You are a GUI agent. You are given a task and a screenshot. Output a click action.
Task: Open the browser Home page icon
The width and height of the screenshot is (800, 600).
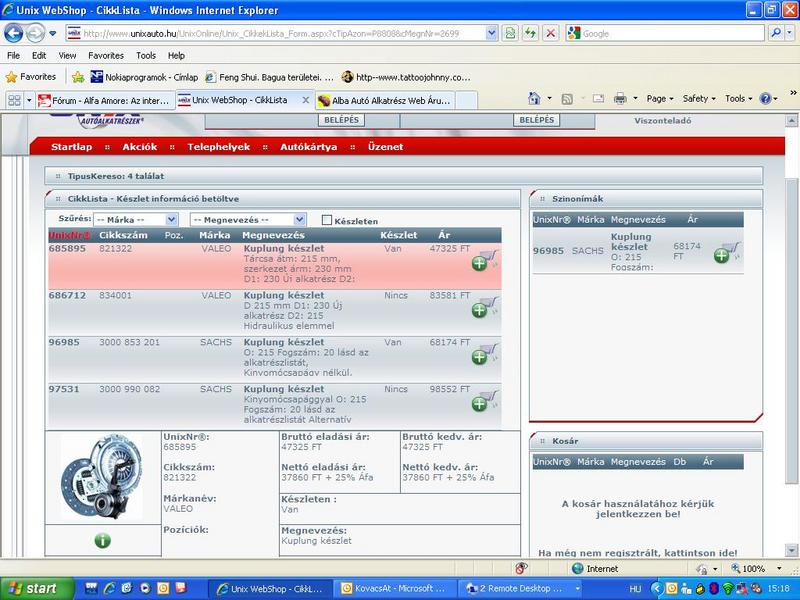coord(535,99)
